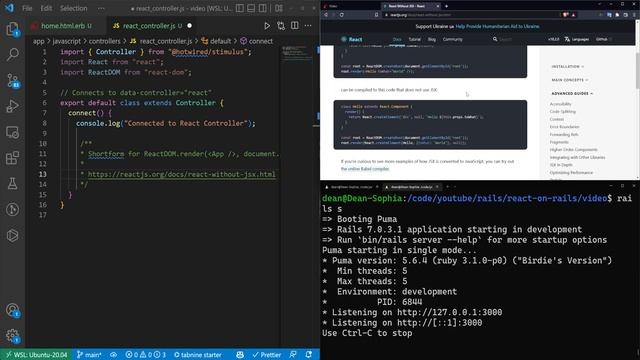The height and width of the screenshot is (360, 640).
Task: Expand the Installation sidebar section
Action: (x=567, y=67)
